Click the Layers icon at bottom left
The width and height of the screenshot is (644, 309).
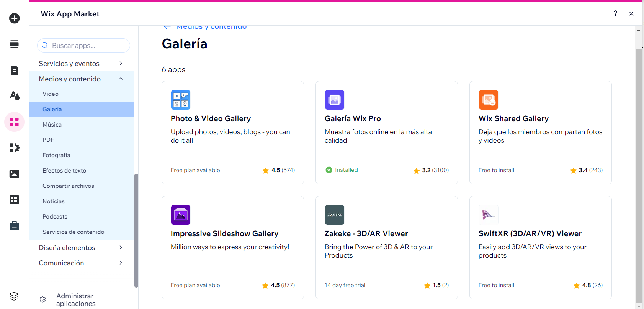(14, 296)
